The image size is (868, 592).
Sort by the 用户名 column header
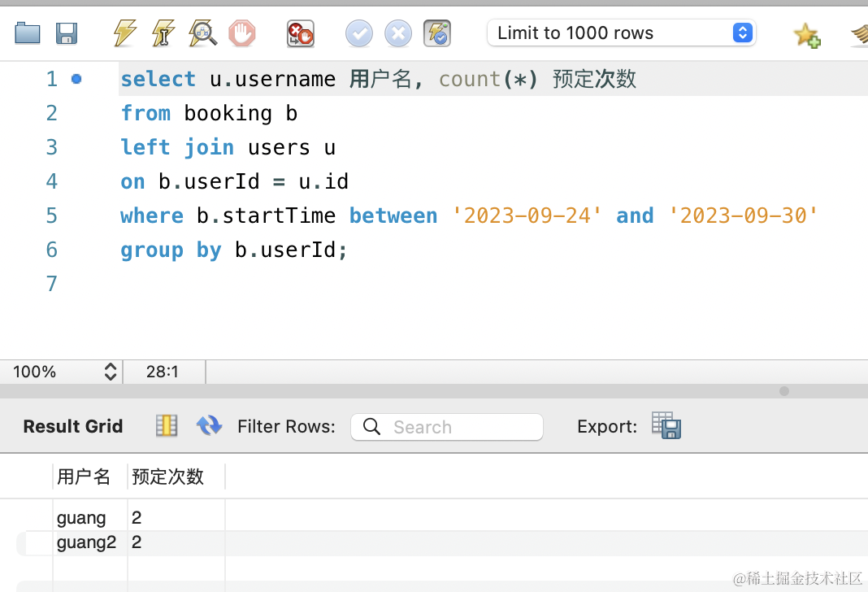click(x=90, y=477)
